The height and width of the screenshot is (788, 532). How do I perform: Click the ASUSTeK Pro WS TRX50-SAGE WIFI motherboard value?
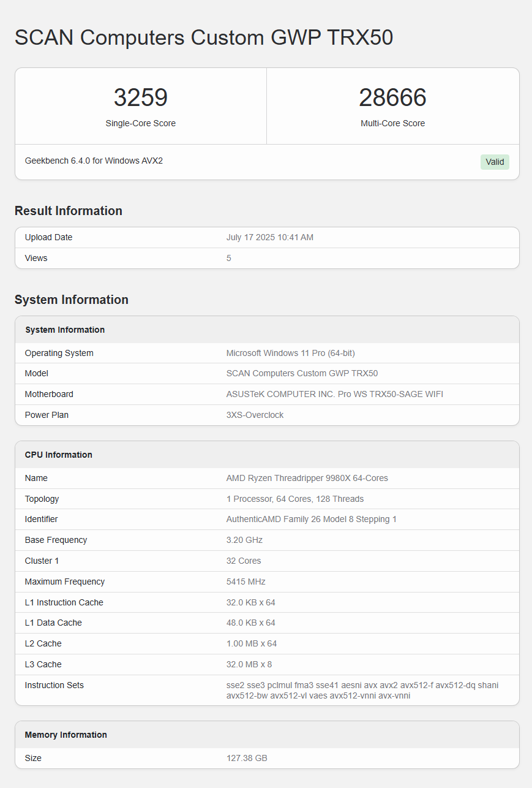(x=334, y=394)
